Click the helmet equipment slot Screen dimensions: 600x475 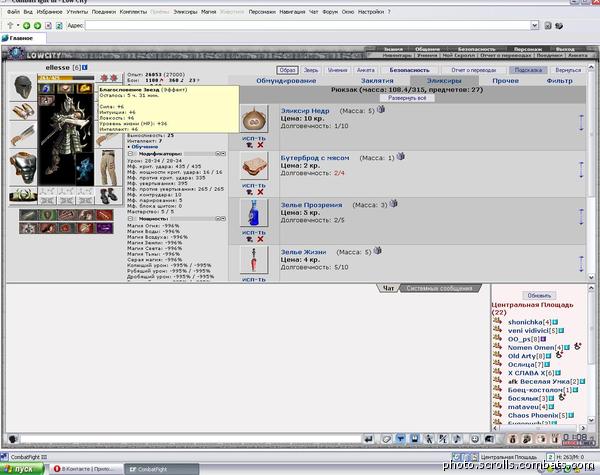23,87
